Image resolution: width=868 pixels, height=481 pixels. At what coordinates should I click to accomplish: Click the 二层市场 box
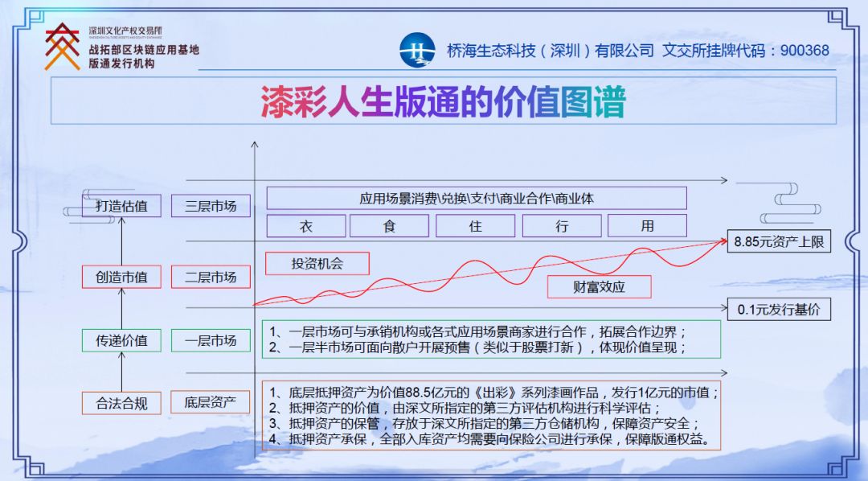click(211, 277)
